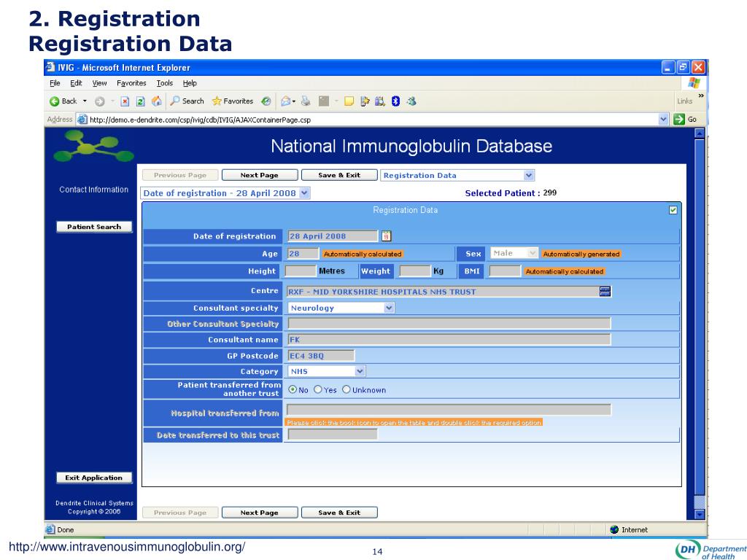Refresh the page using Refresh icon

point(141,101)
